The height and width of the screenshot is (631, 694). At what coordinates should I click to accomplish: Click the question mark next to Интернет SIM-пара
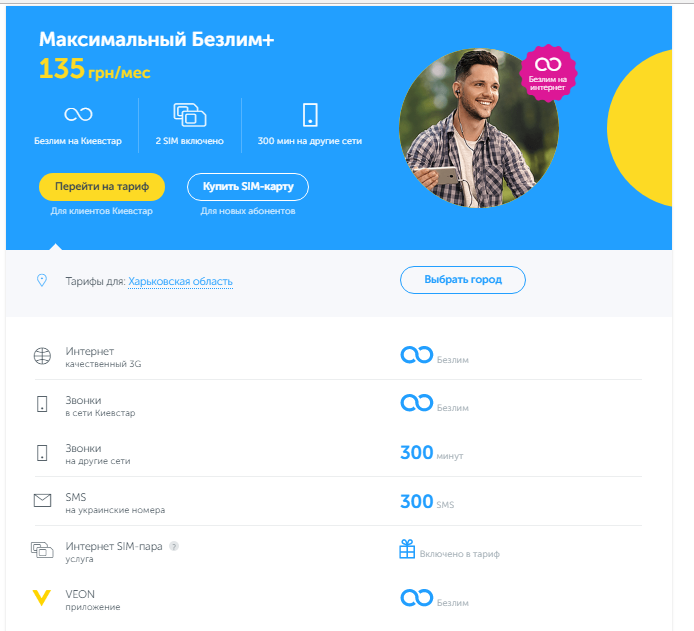point(174,546)
